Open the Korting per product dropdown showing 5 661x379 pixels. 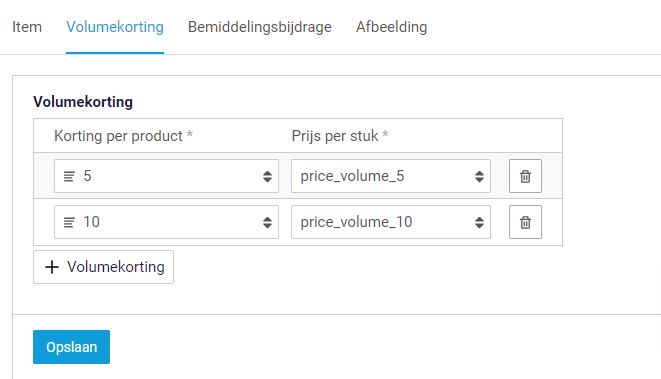click(167, 176)
